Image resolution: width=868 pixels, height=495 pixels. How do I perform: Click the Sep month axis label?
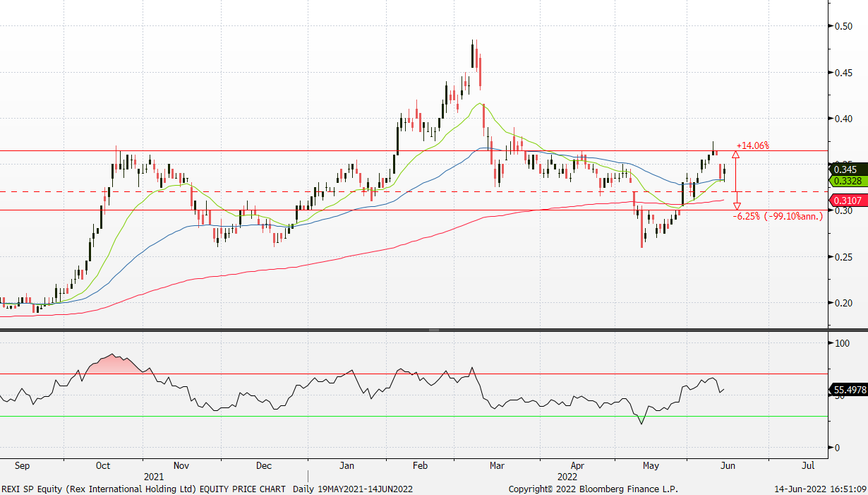(x=22, y=466)
